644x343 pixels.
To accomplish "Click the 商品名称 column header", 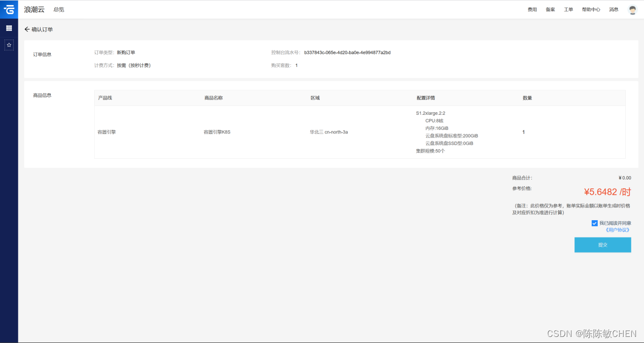I will [x=213, y=98].
